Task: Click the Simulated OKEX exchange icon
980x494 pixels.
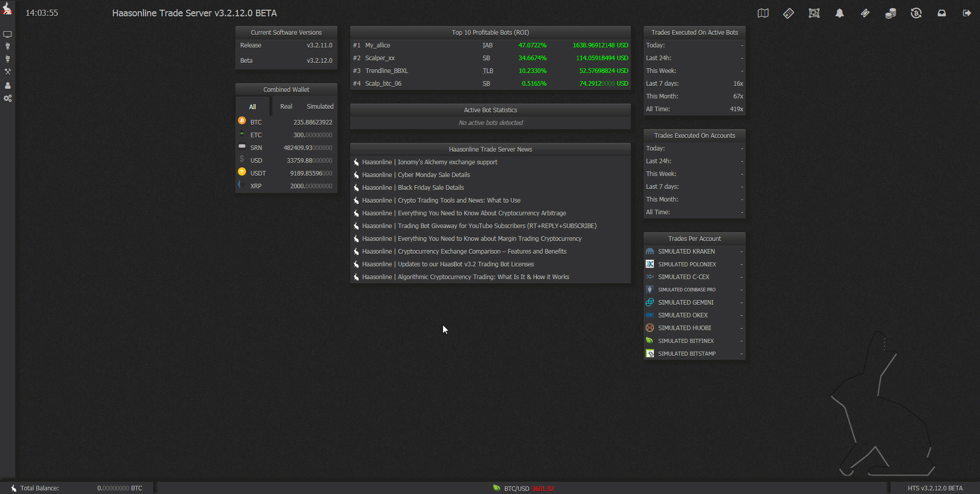Action: pos(650,315)
